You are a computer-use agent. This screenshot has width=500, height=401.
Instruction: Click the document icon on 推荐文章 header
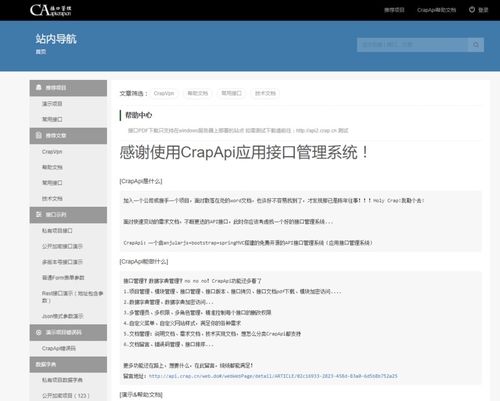tap(39, 135)
